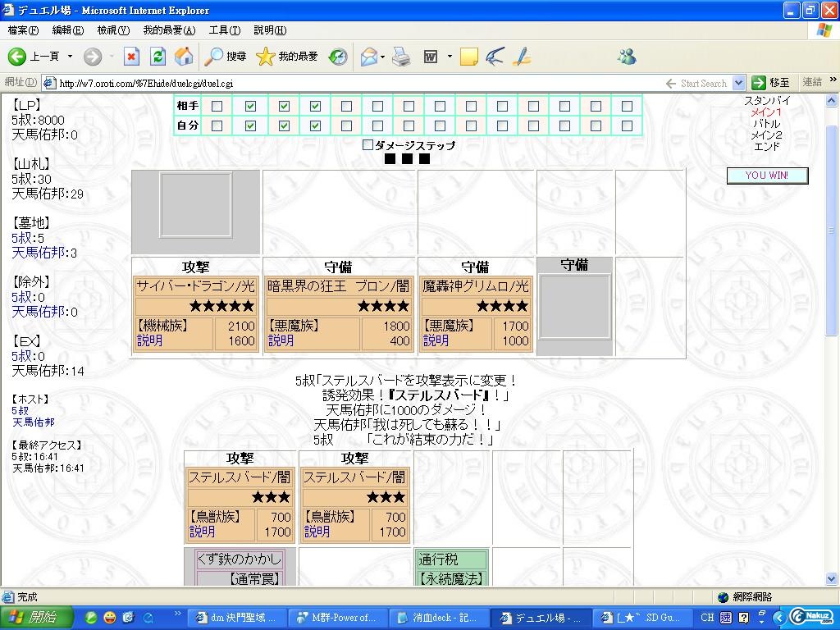Go to Home page icon
The height and width of the screenshot is (630, 840).
pos(184,57)
